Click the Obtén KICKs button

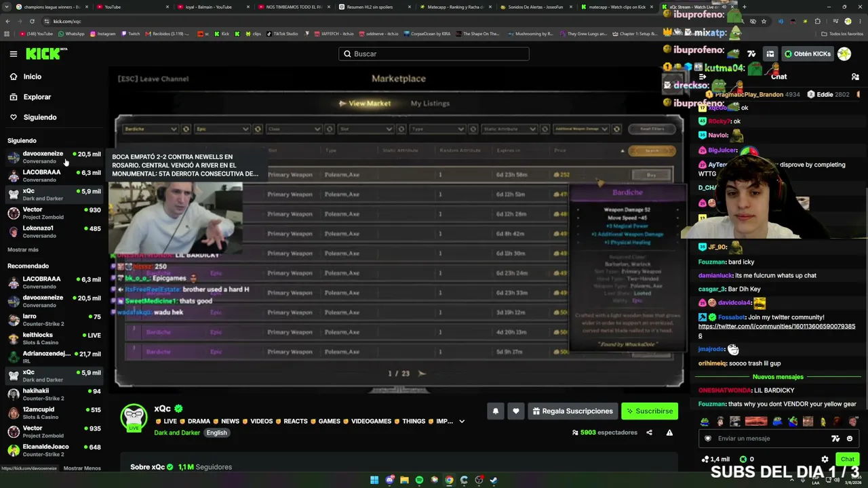(x=807, y=54)
